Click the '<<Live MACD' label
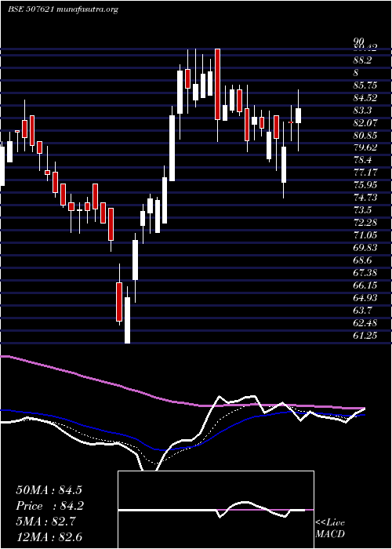 point(330,529)
